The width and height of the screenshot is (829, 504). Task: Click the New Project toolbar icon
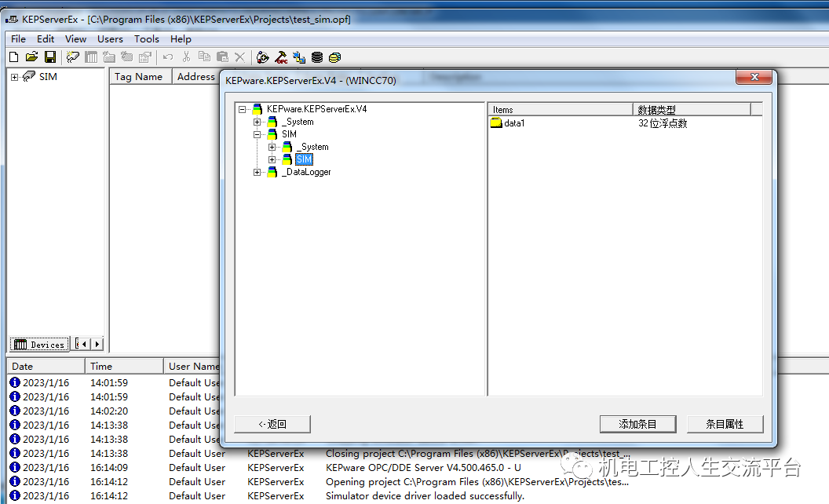pos(13,57)
